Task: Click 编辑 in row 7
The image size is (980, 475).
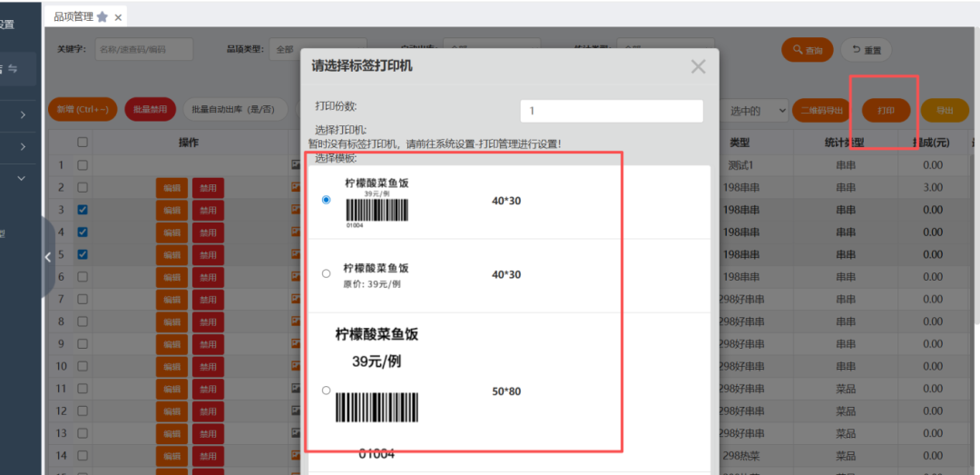Action: click(x=171, y=300)
